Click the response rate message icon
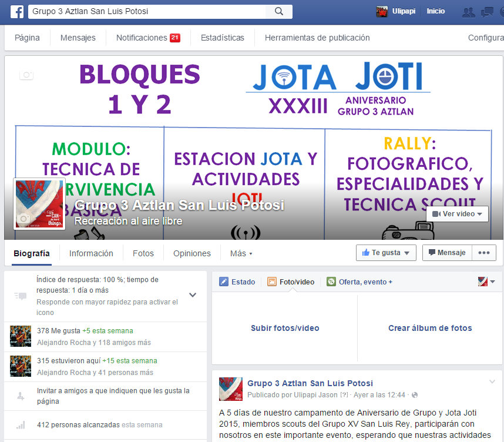504x442 pixels. pos(20,296)
